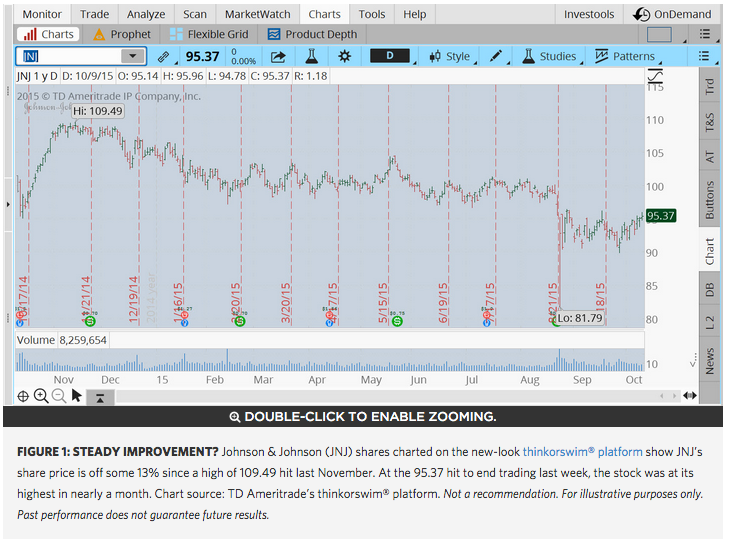Click the double-click to enable zooming bar
Viewport: 729px width, 544px height.
pyautogui.click(x=363, y=417)
